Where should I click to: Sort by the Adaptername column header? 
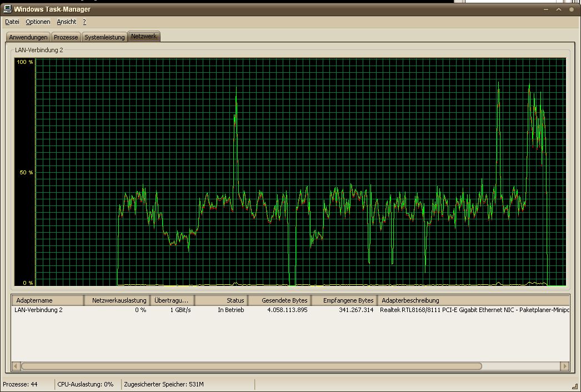pyautogui.click(x=47, y=300)
